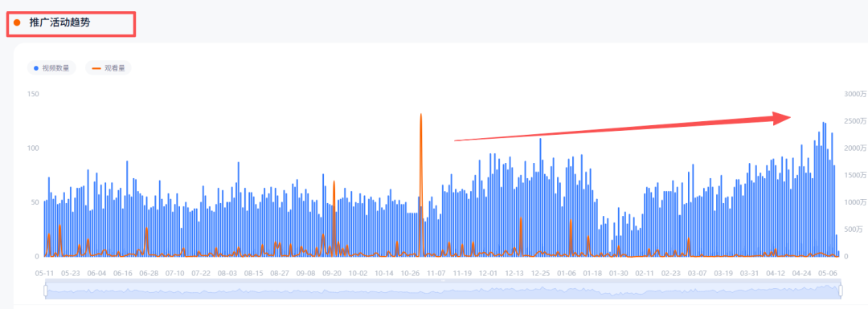Click the 12-25 date label

pos(541,273)
